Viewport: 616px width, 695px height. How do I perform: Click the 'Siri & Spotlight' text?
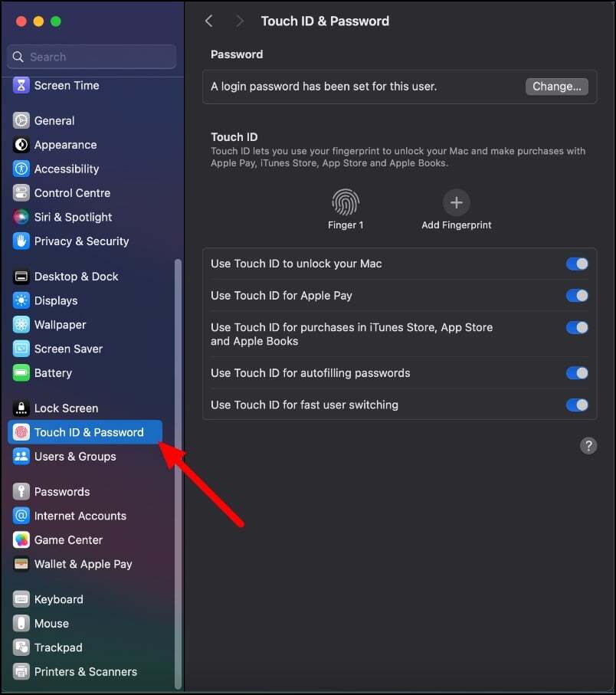[x=73, y=217]
